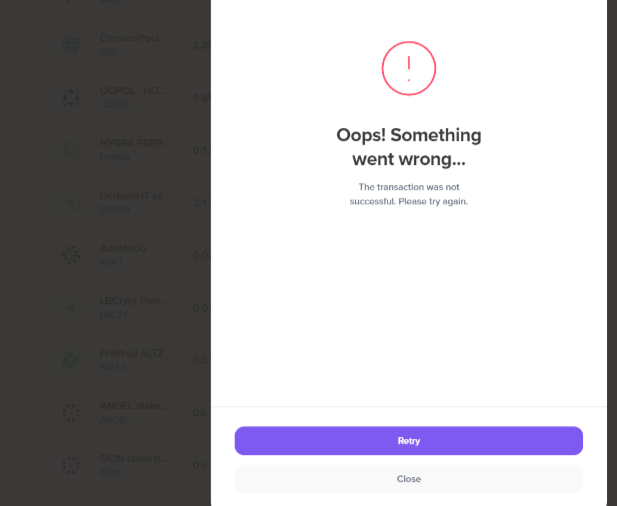The image size is (617, 506).
Task: Click the HYDRA PREP pool icon
Action: point(71,149)
